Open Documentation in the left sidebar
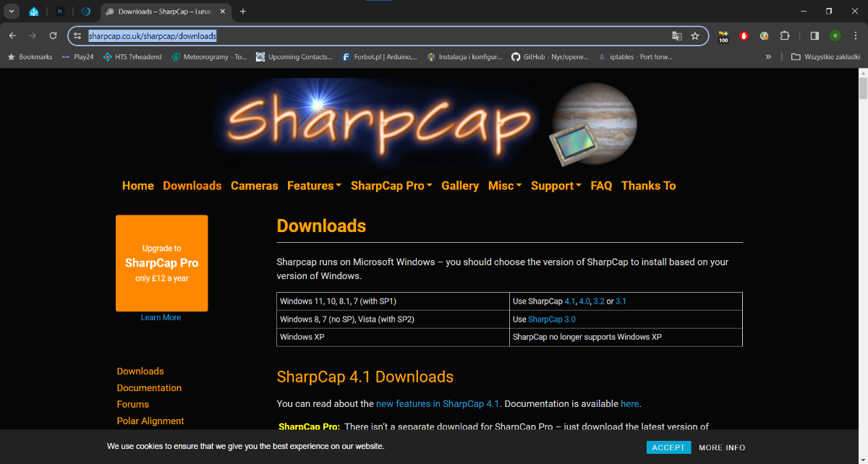Screen dimensions: 868x464 click(149, 388)
